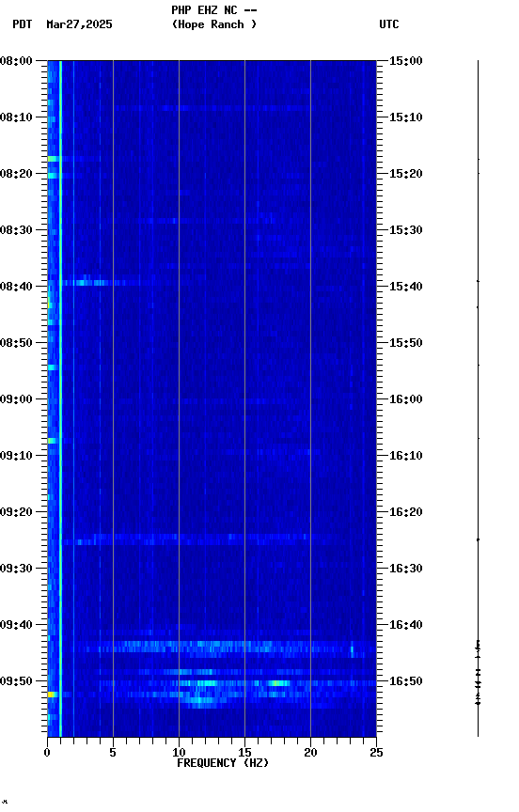The height and width of the screenshot is (812, 519).
Task: Click the '16:10' UTC time label
Action: point(406,456)
